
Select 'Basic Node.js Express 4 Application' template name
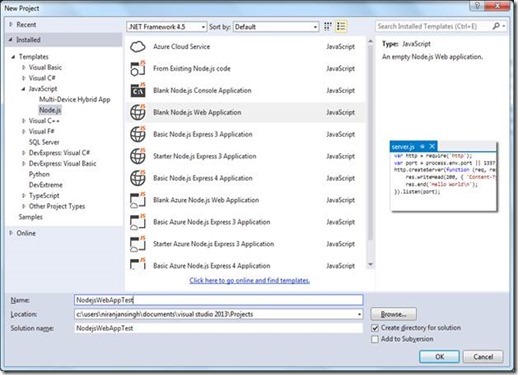(203, 178)
